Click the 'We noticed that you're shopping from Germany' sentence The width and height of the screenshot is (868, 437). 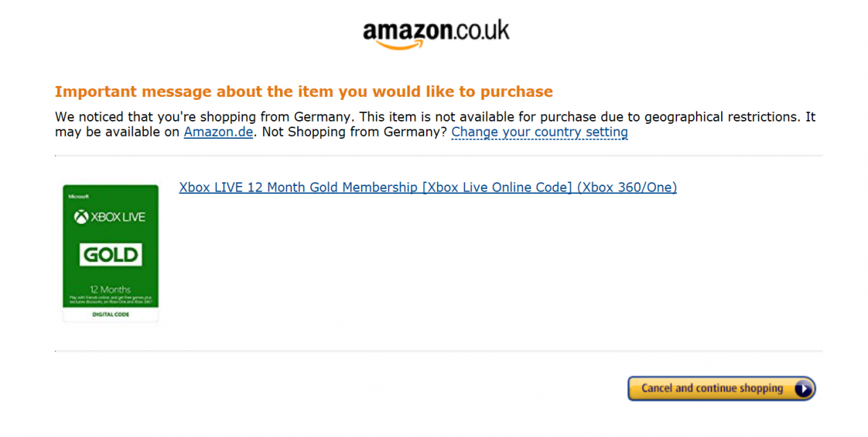[204, 117]
